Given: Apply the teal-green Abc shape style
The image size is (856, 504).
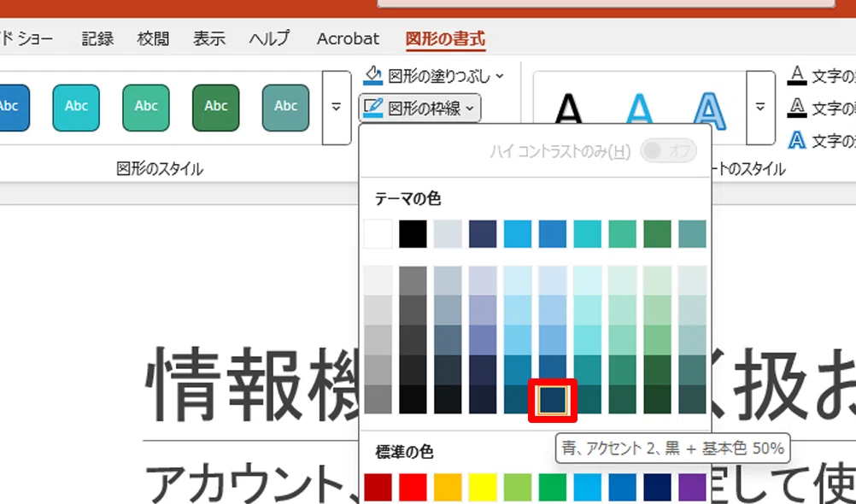Looking at the screenshot, I should click(146, 108).
